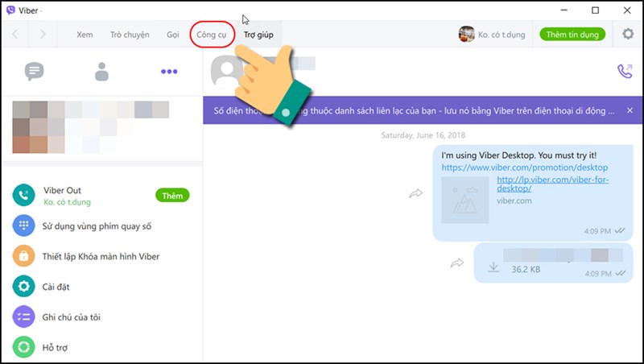Viewport: 644px width, 364px height.
Task: Switch to the contacts person icon tab
Action: (x=101, y=72)
